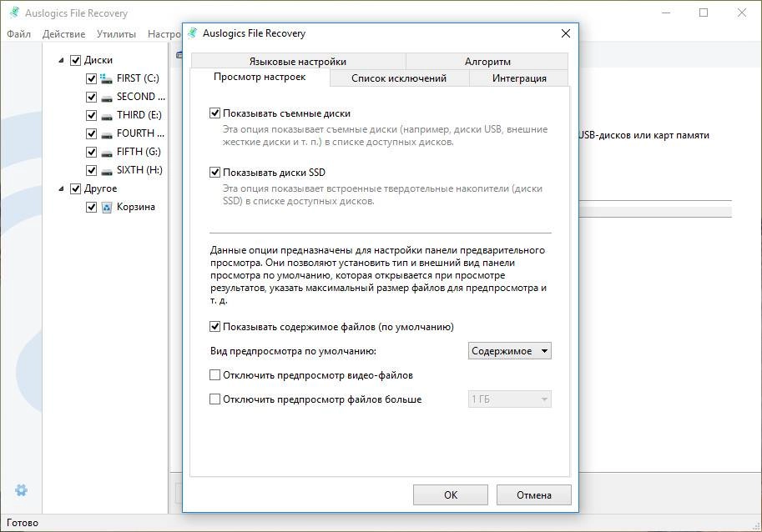The image size is (762, 532).
Task: Uncheck Показывать диски SSD
Action: click(x=214, y=173)
